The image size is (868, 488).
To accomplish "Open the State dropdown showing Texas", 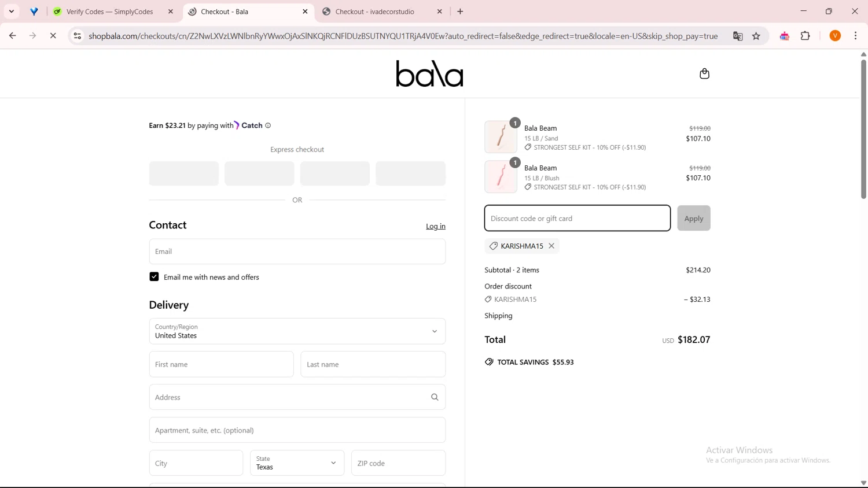I will tap(297, 463).
